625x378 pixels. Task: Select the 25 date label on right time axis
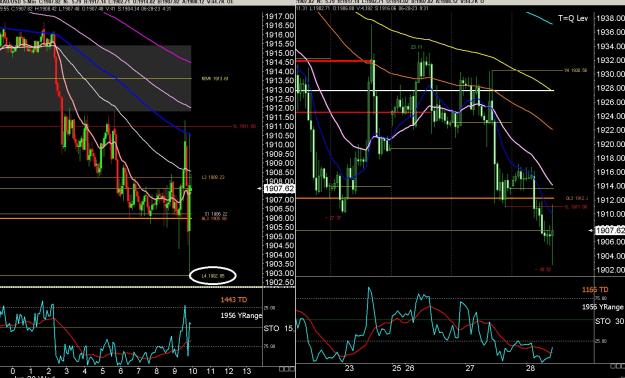point(397,368)
